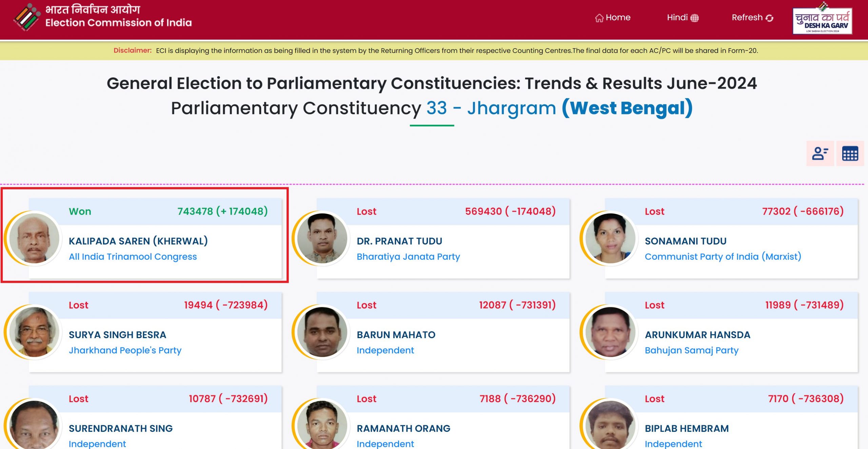This screenshot has width=868, height=449.
Task: Switch to candidate card view icon
Action: coord(820,153)
